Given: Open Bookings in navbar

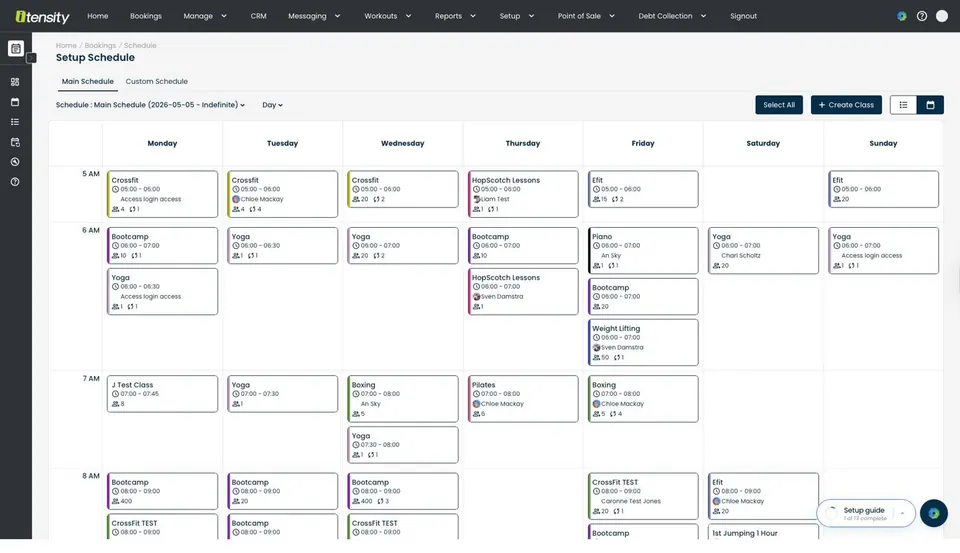Looking at the screenshot, I should pyautogui.click(x=146, y=17).
